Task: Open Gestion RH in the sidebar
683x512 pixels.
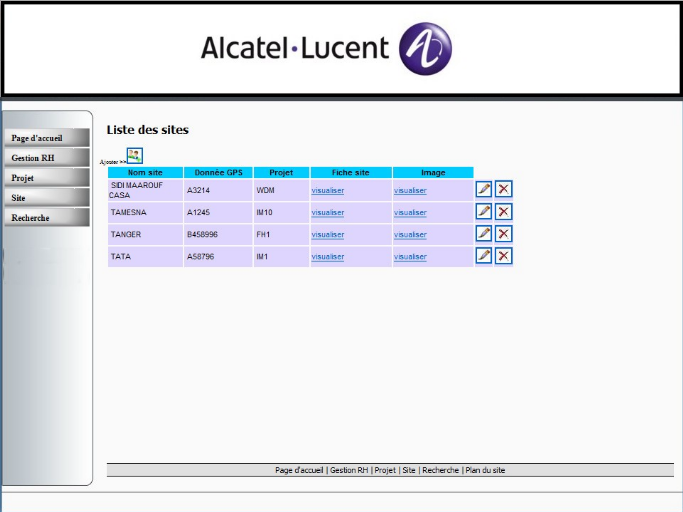Action: (47, 158)
